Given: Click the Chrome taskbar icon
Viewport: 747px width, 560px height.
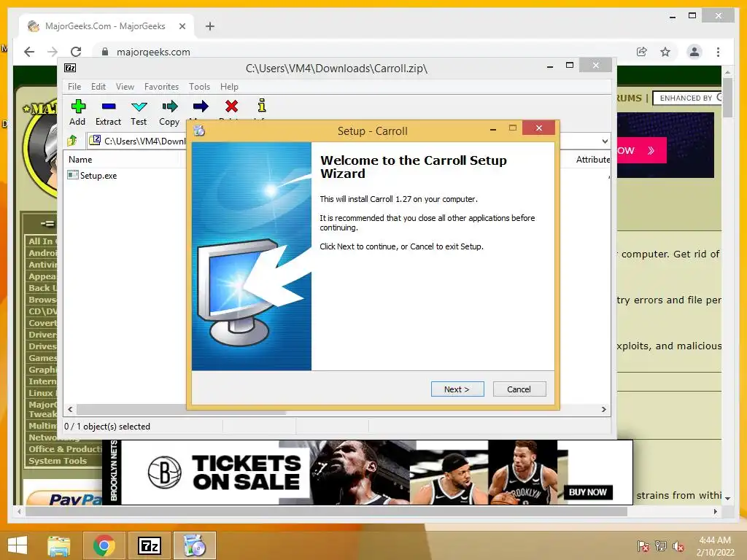Looking at the screenshot, I should 104,545.
